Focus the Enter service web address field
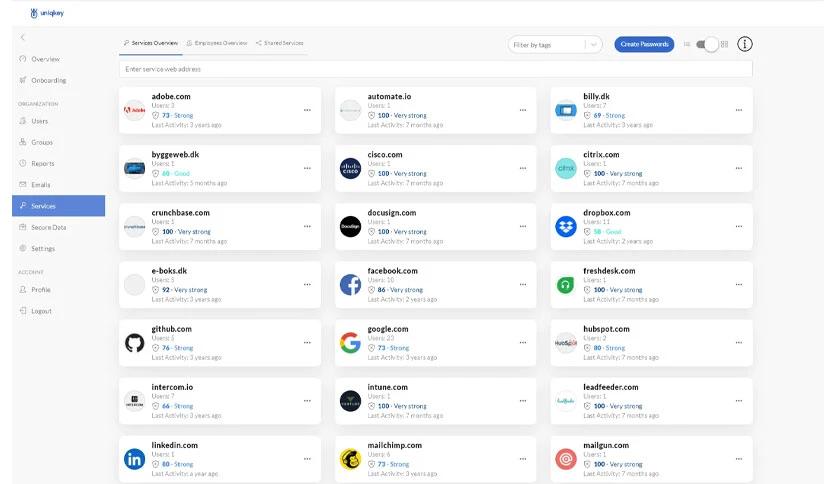This screenshot has width=836, height=484. pos(436,69)
